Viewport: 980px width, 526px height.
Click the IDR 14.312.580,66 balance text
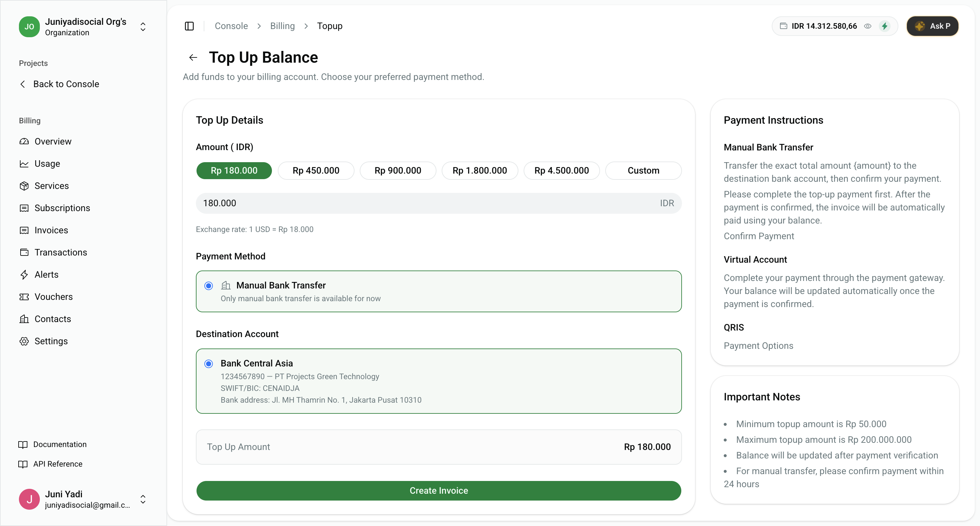tap(824, 26)
